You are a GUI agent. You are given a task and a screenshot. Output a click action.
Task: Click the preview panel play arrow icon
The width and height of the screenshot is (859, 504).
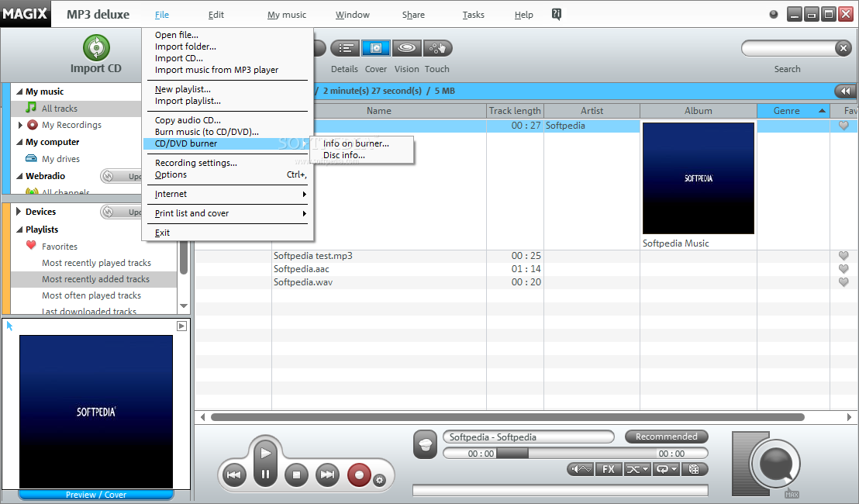(182, 326)
